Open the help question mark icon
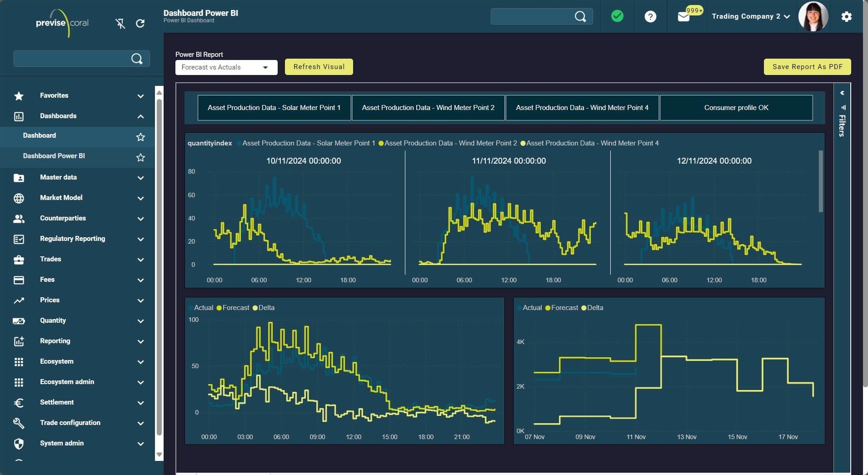Image resolution: width=868 pixels, height=475 pixels. coord(650,17)
